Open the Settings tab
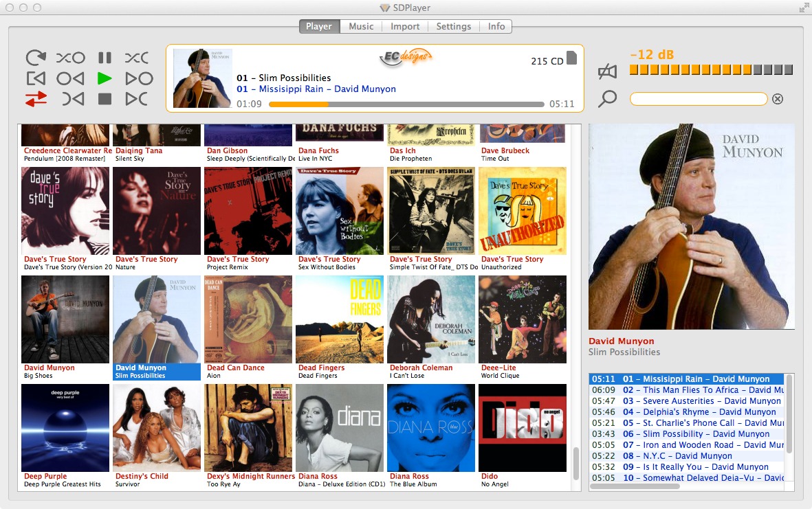The image size is (812, 509). pos(454,26)
